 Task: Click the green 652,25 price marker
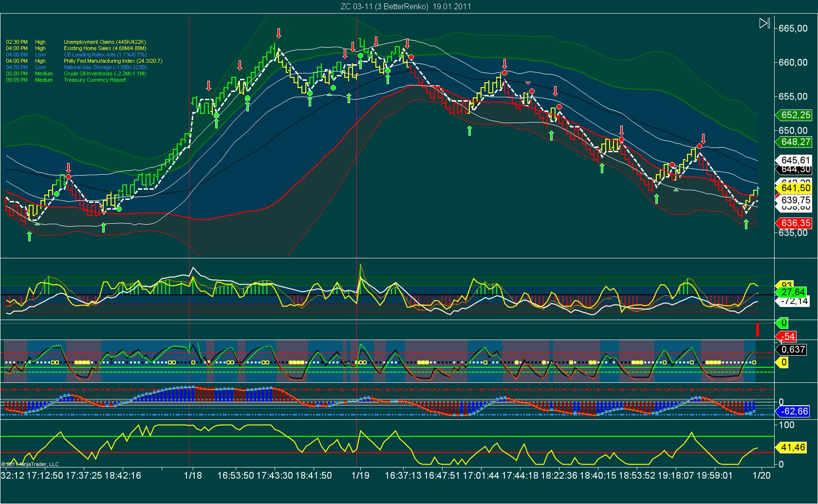coord(794,115)
